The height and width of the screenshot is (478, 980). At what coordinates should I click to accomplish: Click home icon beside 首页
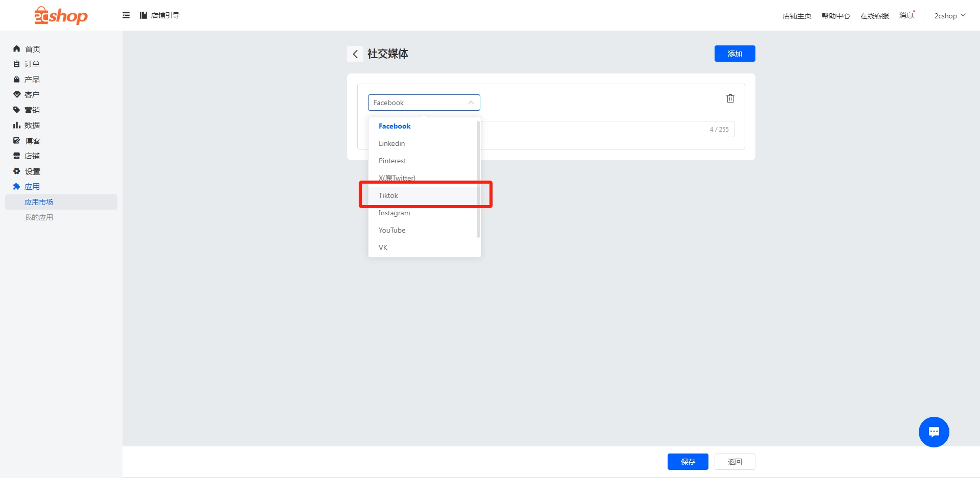[16, 49]
